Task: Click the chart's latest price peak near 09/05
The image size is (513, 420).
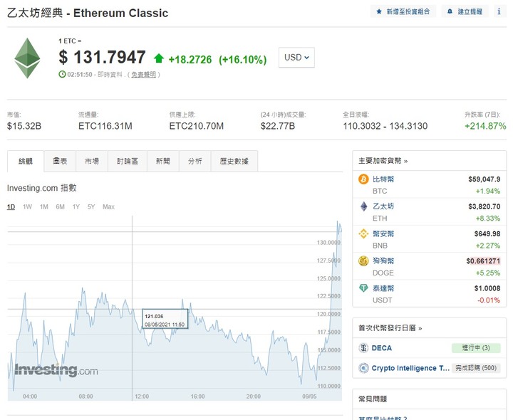Action: pyautogui.click(x=338, y=222)
